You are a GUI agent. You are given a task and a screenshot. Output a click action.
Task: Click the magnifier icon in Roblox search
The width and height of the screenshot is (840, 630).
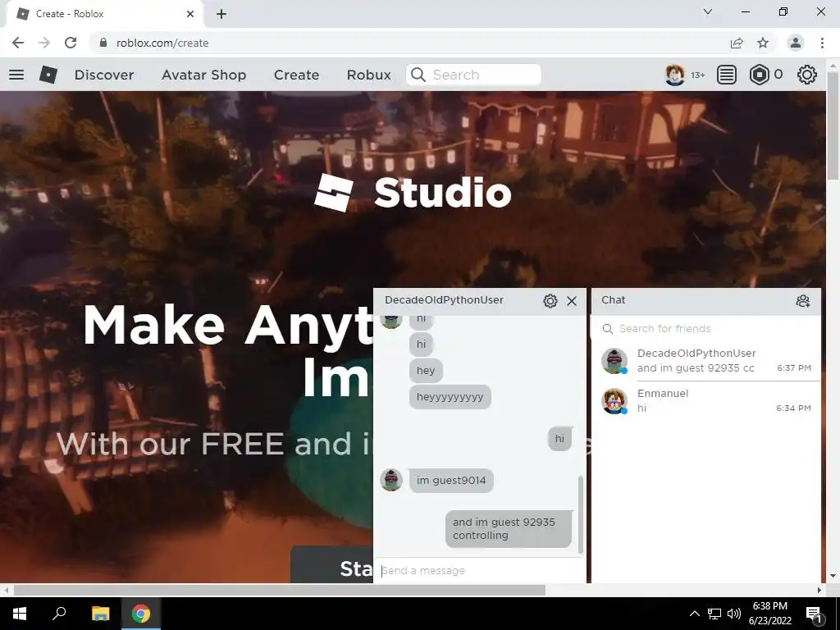(x=418, y=75)
